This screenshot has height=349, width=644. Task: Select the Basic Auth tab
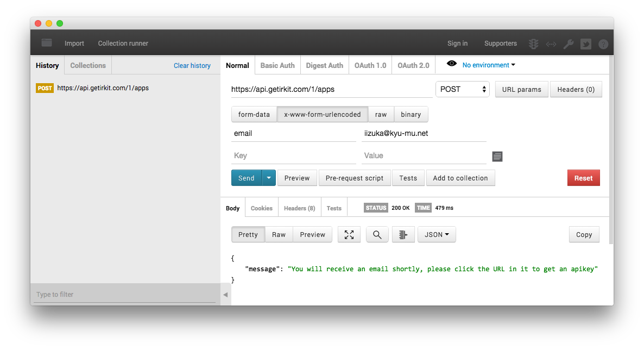pyautogui.click(x=277, y=65)
